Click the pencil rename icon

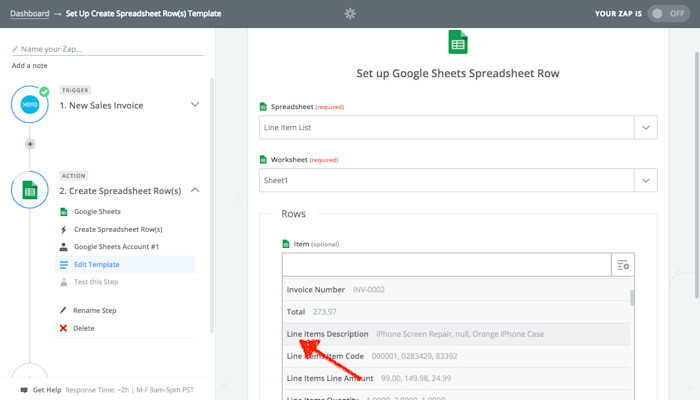click(x=63, y=310)
